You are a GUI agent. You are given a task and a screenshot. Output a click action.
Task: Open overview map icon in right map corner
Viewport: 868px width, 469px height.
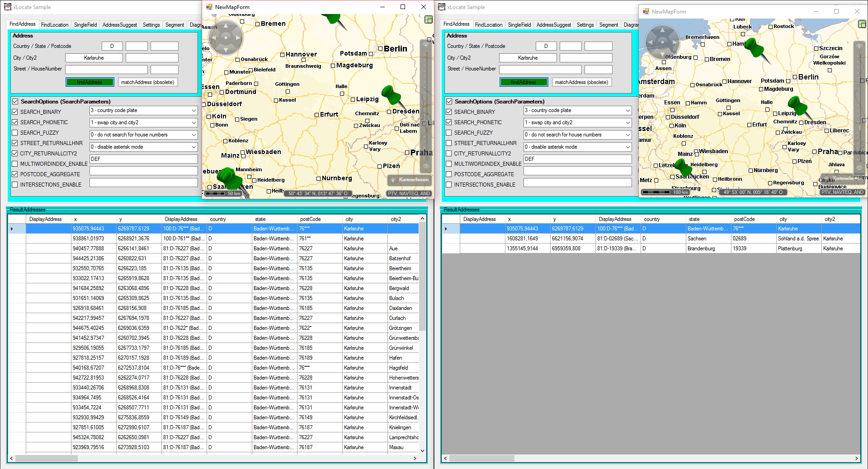click(x=862, y=24)
